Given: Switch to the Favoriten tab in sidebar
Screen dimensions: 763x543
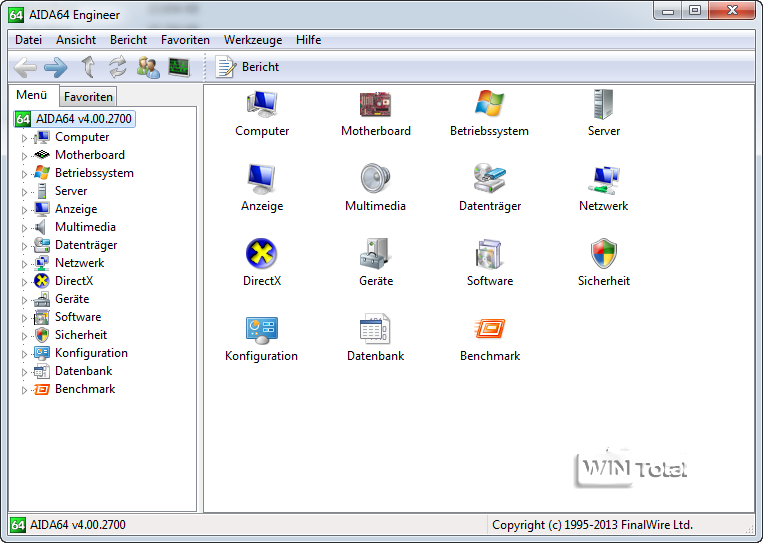Looking at the screenshot, I should tap(88, 97).
